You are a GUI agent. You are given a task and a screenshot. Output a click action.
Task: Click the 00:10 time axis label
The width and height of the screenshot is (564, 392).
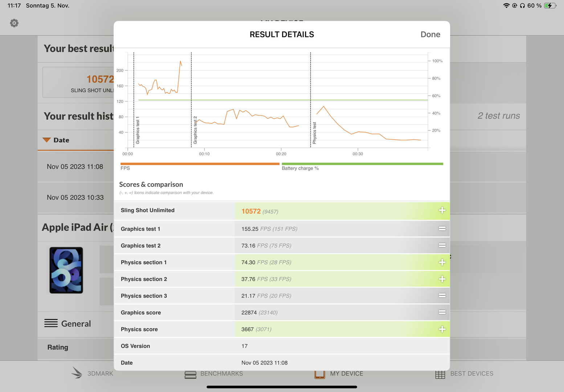(x=204, y=154)
